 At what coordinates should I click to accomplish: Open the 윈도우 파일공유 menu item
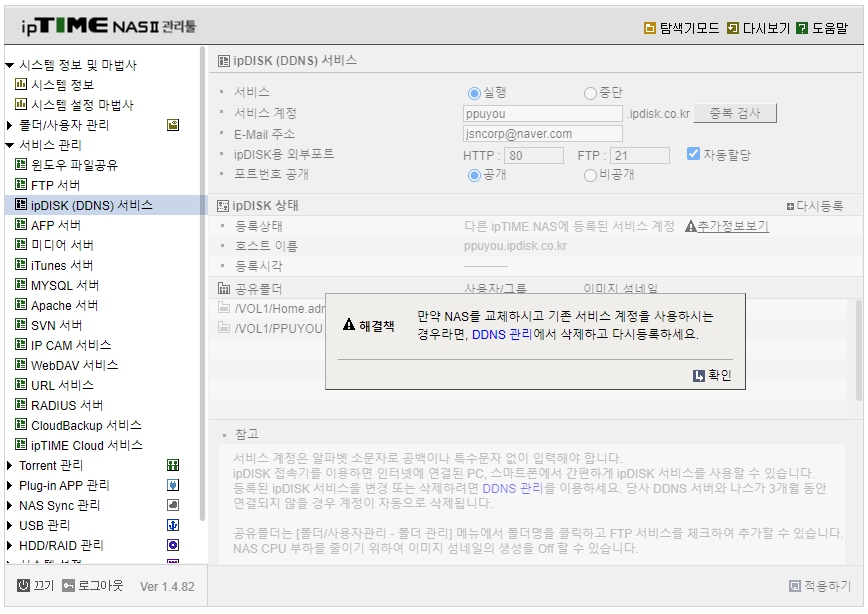click(x=74, y=165)
